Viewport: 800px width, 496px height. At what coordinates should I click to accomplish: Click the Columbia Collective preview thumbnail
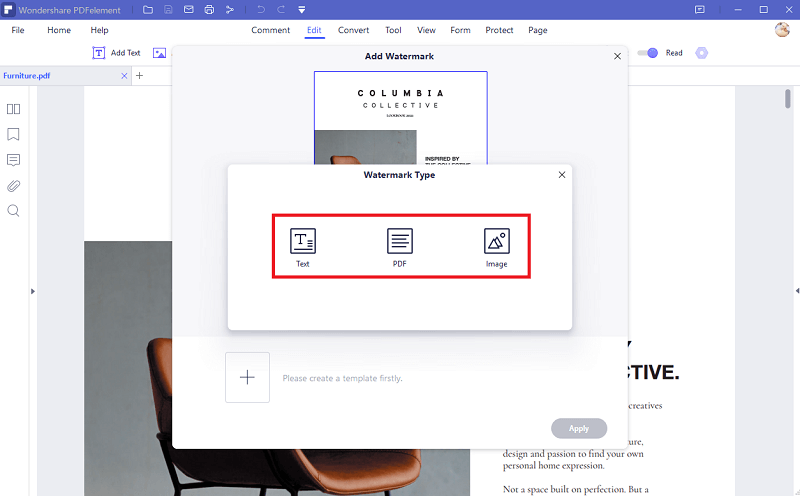pyautogui.click(x=401, y=118)
